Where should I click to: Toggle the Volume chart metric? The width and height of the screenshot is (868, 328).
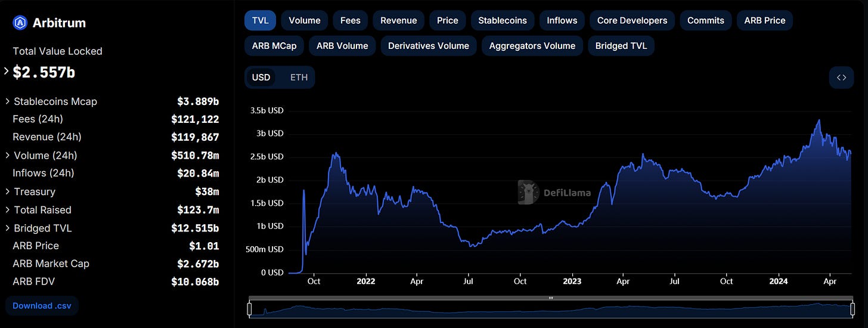pyautogui.click(x=305, y=20)
